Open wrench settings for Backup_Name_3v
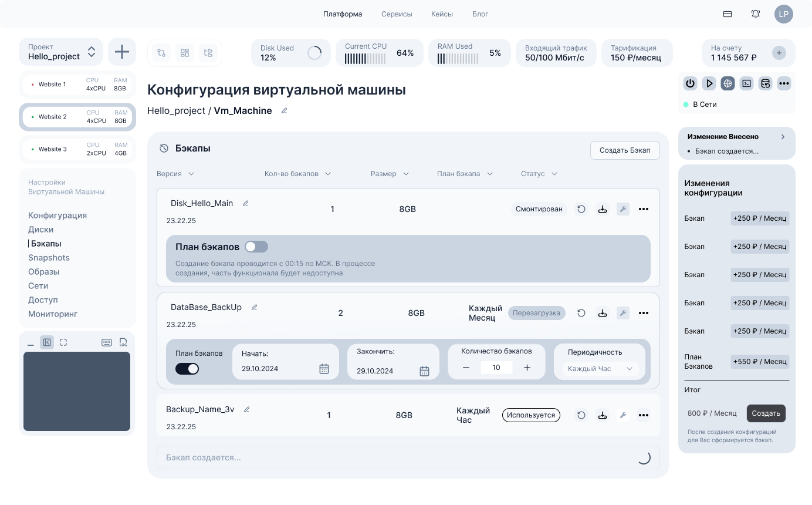The image size is (812, 505). pyautogui.click(x=623, y=415)
